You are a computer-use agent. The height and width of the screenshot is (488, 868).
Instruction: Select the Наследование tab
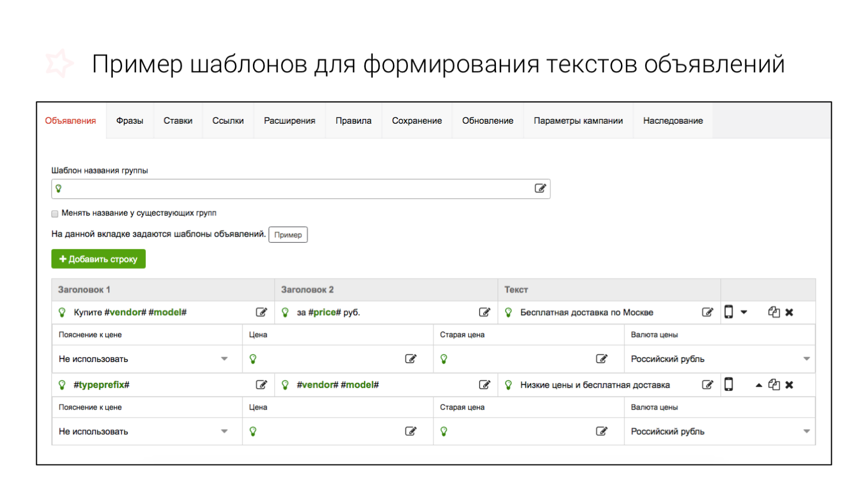[673, 121]
